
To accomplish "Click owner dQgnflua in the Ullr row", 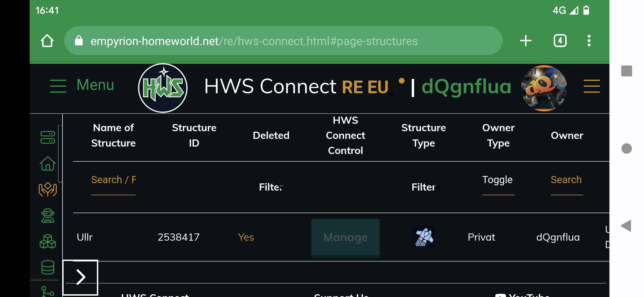I will (x=558, y=237).
